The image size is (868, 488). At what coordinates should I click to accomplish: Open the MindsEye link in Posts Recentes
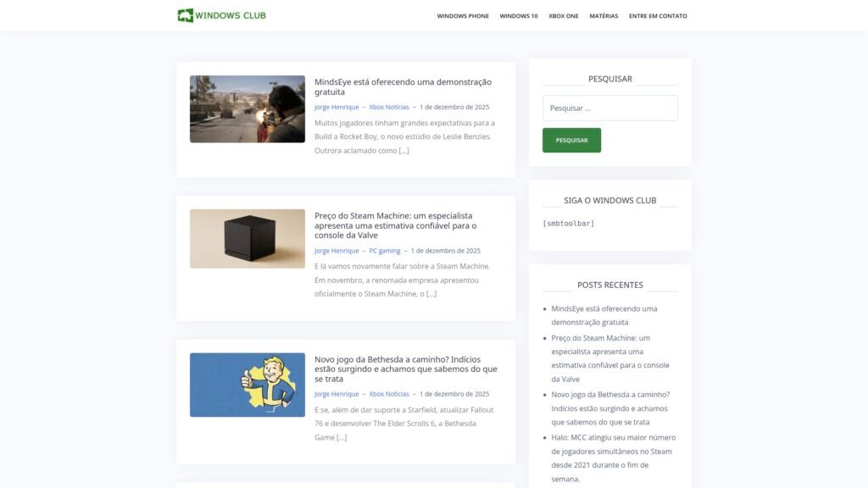pyautogui.click(x=604, y=315)
